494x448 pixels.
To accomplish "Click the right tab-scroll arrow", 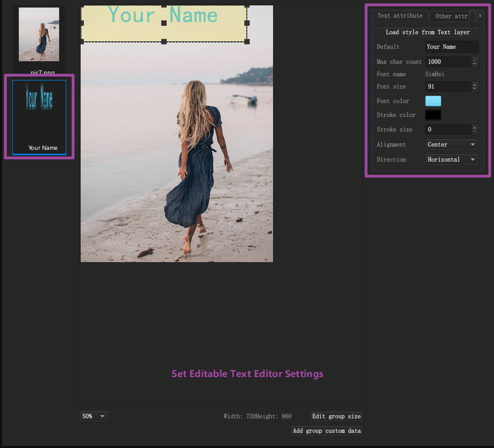I will pyautogui.click(x=481, y=16).
